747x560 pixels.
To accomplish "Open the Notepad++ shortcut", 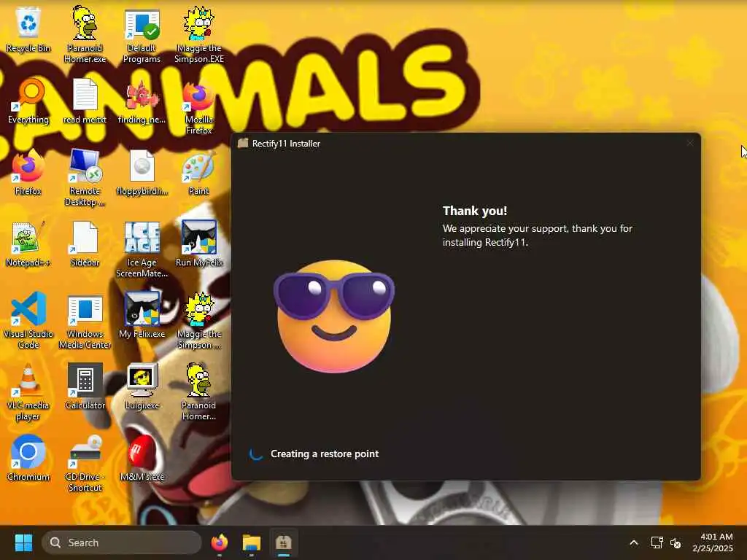I will pos(28,244).
